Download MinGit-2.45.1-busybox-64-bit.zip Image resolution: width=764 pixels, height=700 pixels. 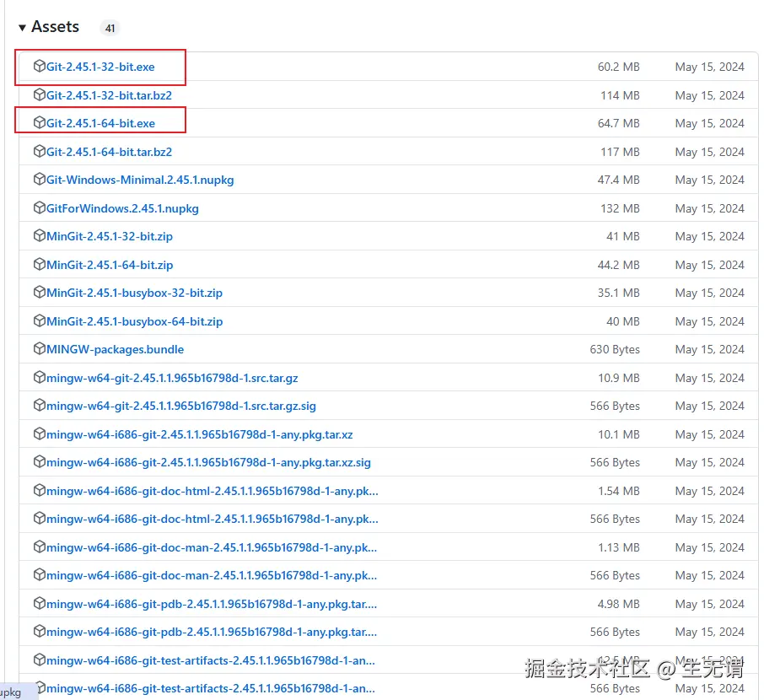point(134,321)
